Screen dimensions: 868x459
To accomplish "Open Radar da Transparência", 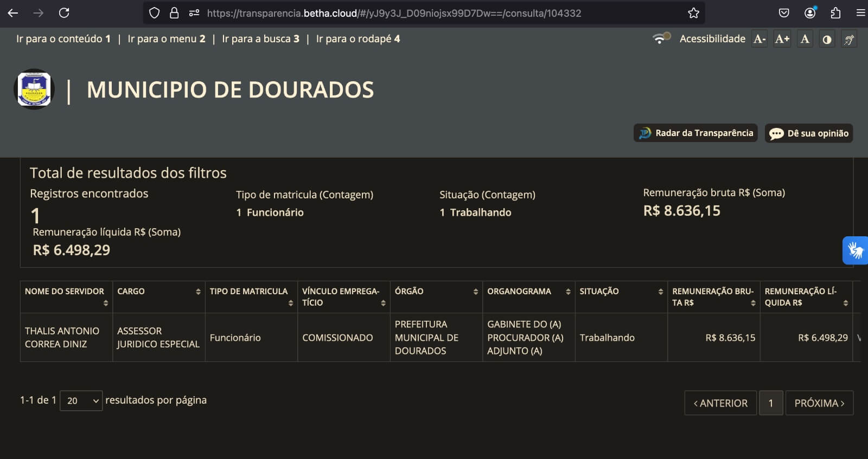I will (x=696, y=133).
